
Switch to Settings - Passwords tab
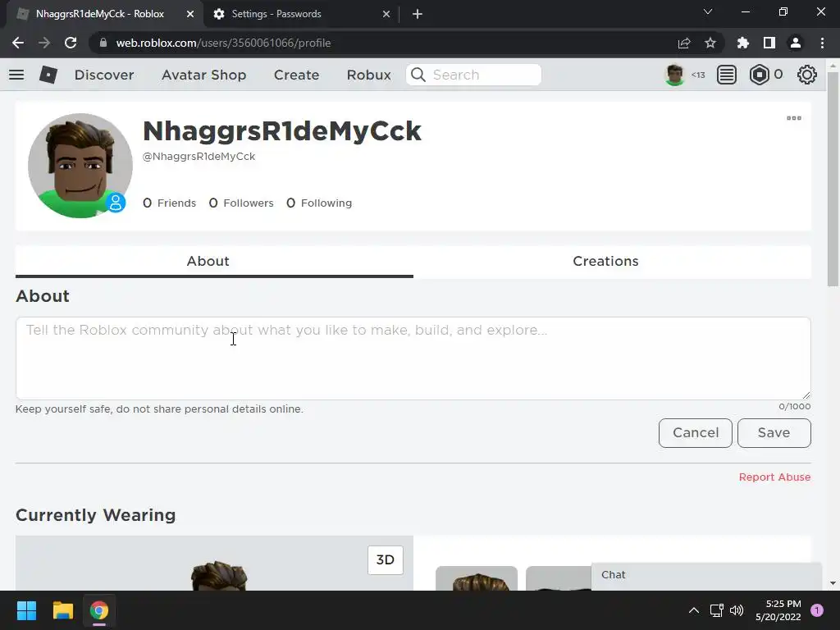tap(302, 14)
